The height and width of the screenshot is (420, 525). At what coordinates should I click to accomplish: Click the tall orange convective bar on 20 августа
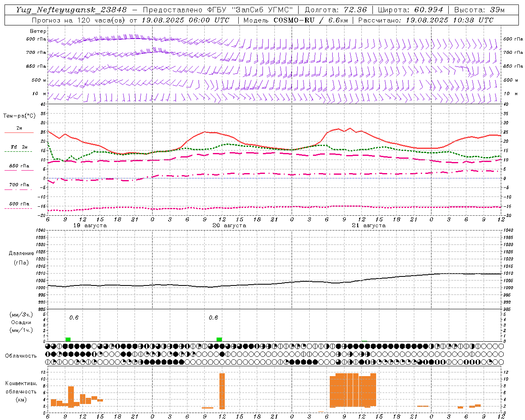tap(222, 391)
